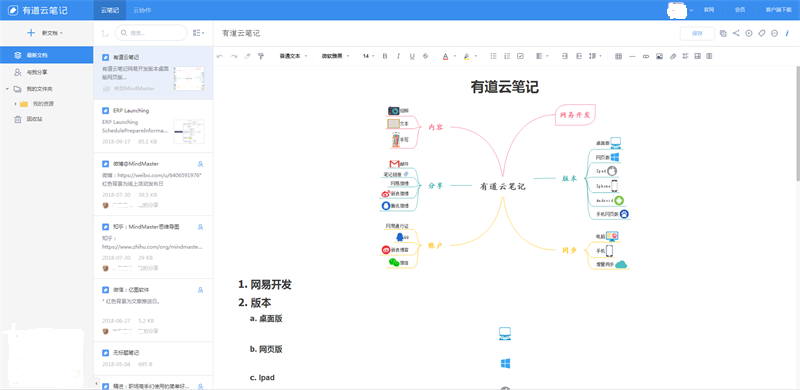This screenshot has width=800, height=390.
Task: Click the note title field 有道云笔记
Action: [x=241, y=33]
